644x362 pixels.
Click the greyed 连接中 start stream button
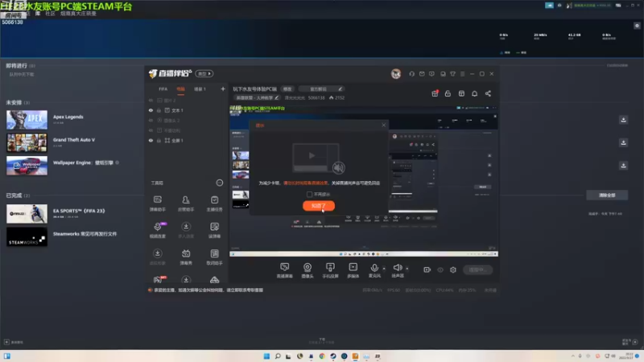pyautogui.click(x=478, y=269)
